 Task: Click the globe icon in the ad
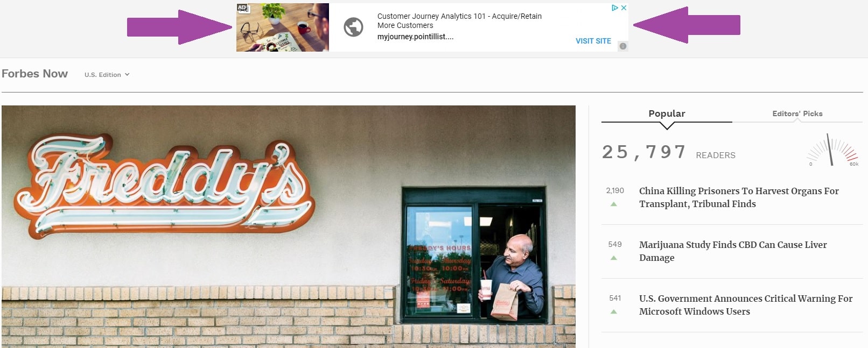coord(353,27)
